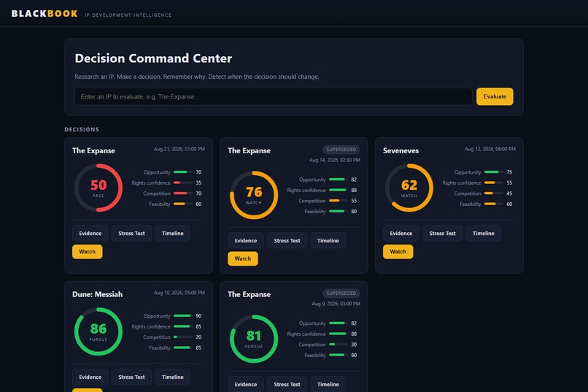
Task: Open Evidence on the Expanse card scored 50
Action: click(x=90, y=234)
